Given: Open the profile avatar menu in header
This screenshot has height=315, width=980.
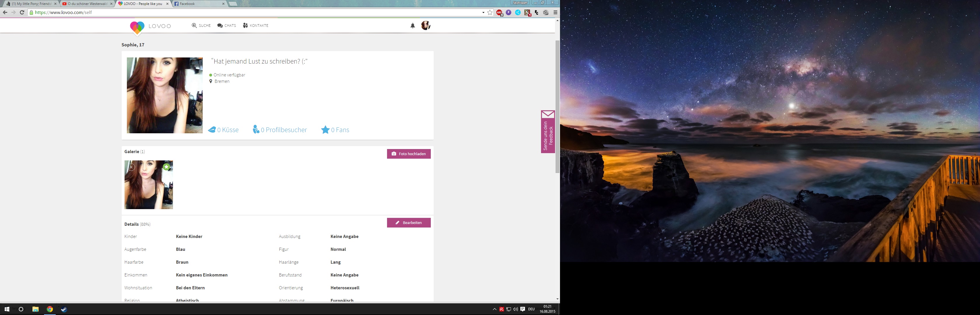Looking at the screenshot, I should pos(426,25).
